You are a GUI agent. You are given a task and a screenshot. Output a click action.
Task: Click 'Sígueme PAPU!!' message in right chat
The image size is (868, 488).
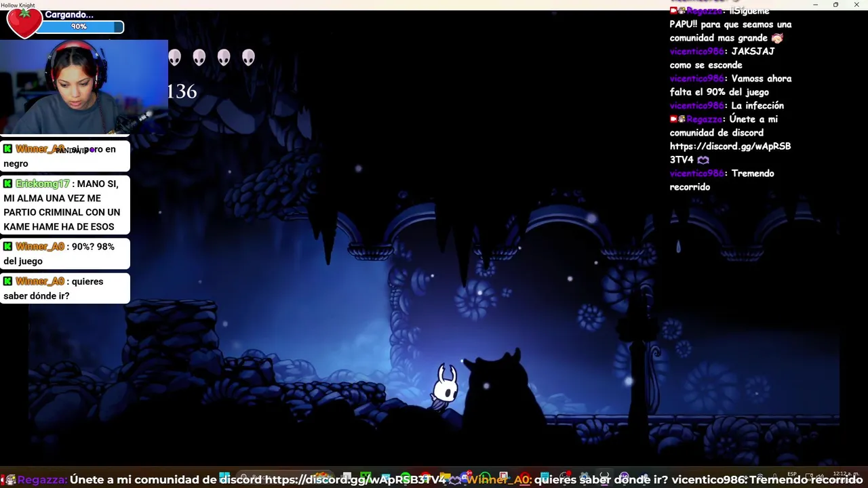(x=730, y=24)
